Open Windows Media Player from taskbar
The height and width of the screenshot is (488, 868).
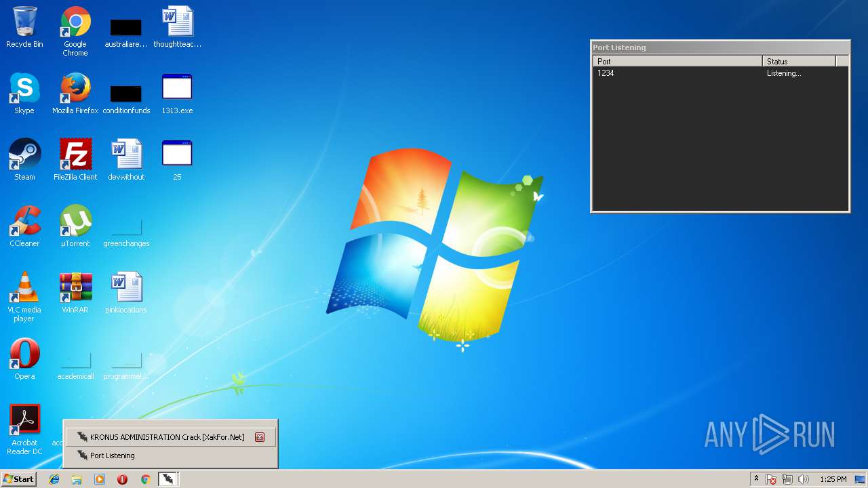[100, 479]
